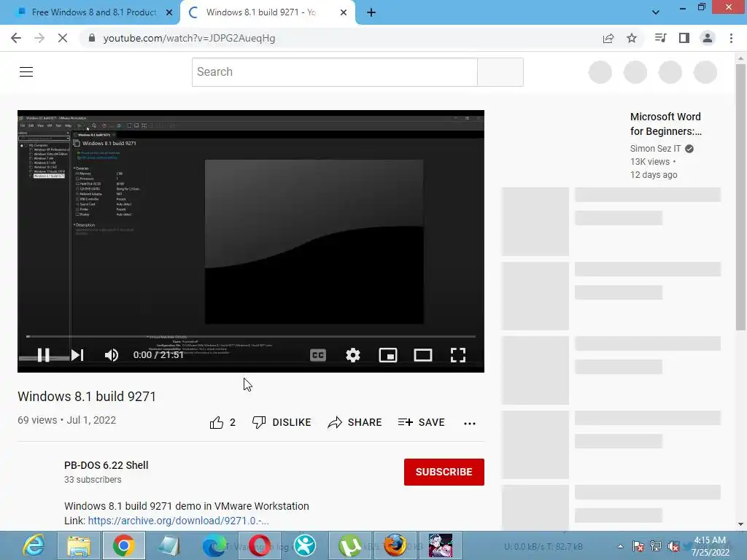
Task: Click the site lock icon
Action: [x=92, y=38]
